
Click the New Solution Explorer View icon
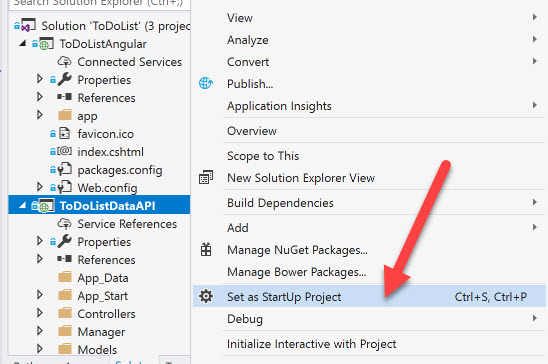click(x=206, y=177)
